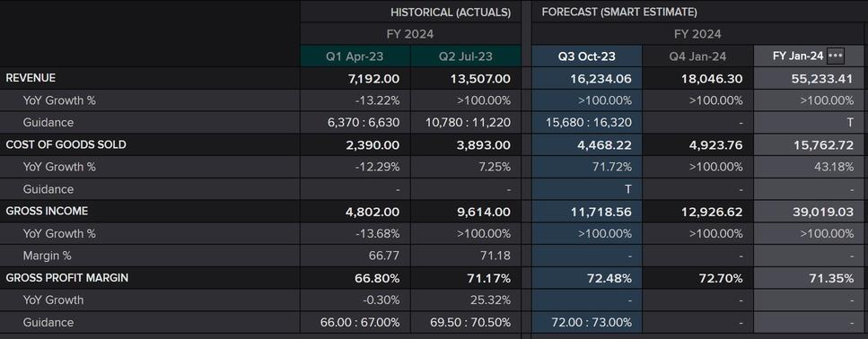The image size is (868, 339).
Task: Click margin guidance 69.50 : 70.50%
Action: [x=470, y=322]
